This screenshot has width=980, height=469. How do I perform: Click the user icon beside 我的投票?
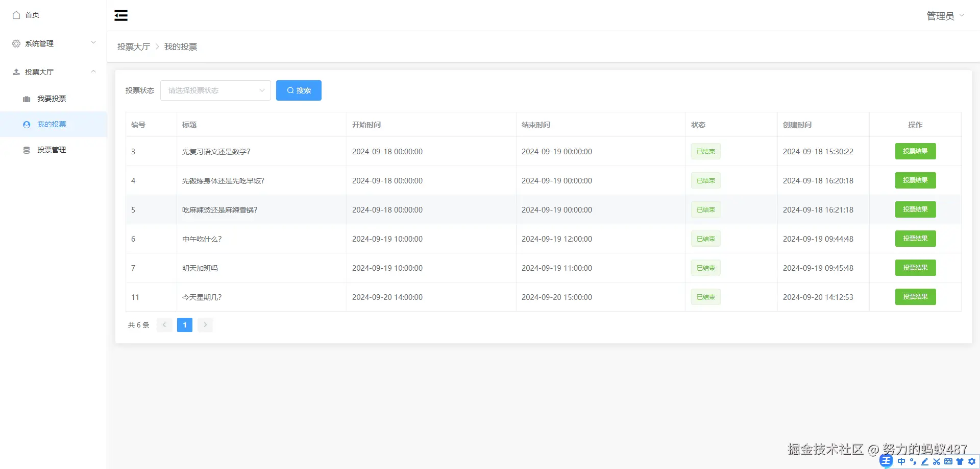27,124
